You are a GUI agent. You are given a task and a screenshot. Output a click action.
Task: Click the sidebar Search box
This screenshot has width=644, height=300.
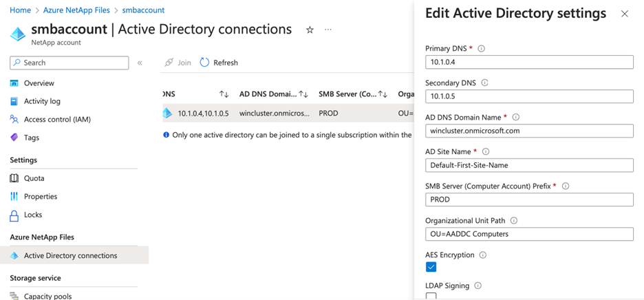point(69,63)
